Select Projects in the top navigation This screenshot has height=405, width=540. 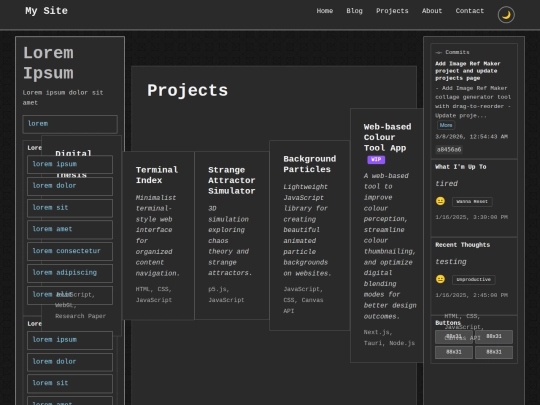click(x=392, y=11)
